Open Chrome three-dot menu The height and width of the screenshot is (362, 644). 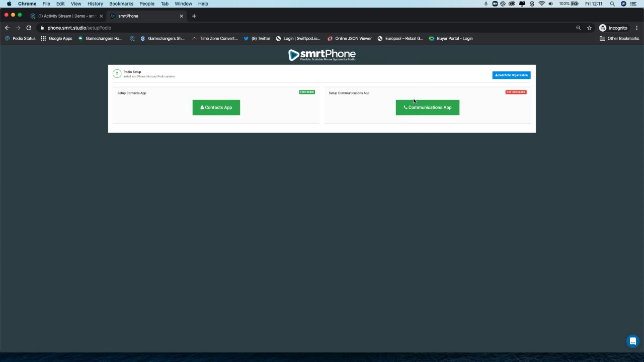tap(637, 28)
